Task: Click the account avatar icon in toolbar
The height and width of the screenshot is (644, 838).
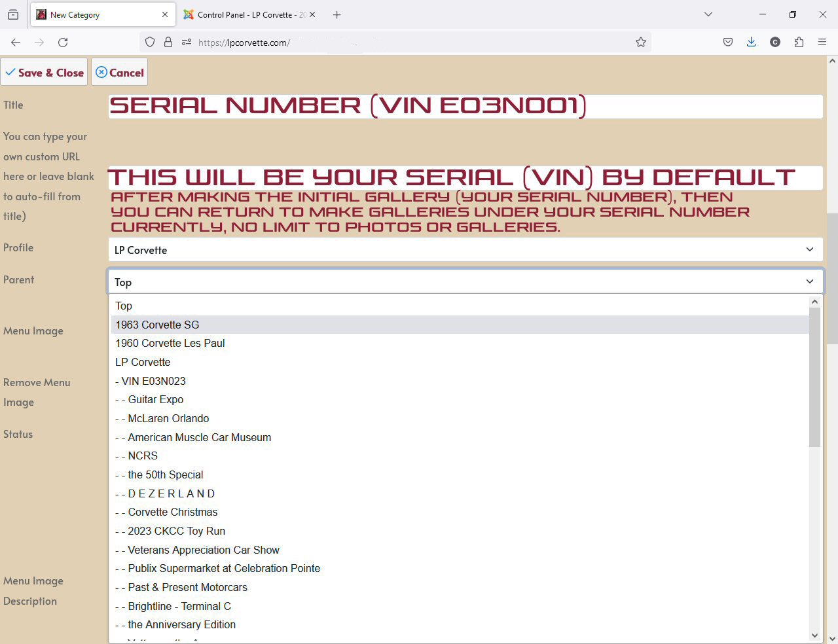Action: coord(775,42)
